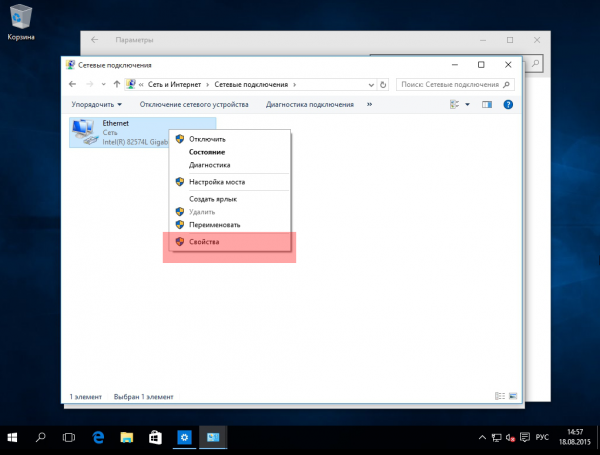Open the view options dropdown arrow
This screenshot has width=600, height=455.
[467, 104]
